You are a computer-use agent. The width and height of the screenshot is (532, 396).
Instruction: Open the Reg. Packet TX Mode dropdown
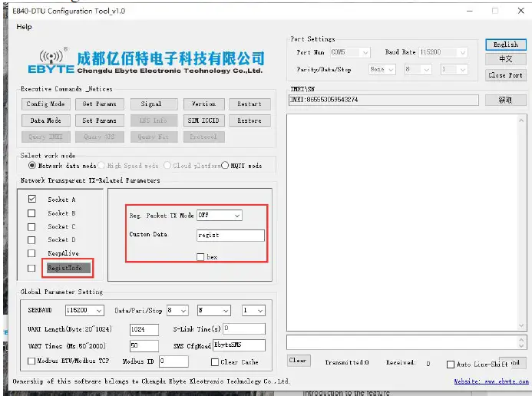coord(220,216)
